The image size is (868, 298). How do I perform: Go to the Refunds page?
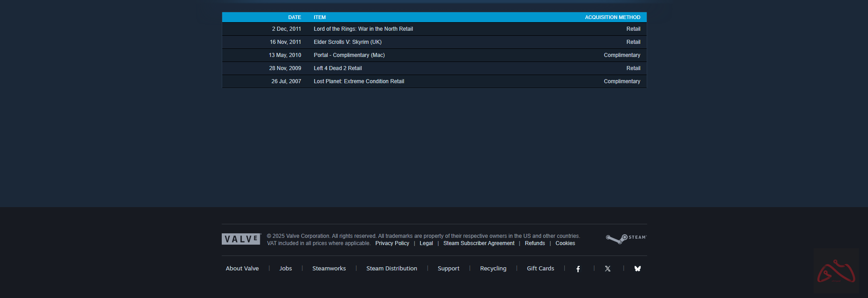[x=534, y=243]
